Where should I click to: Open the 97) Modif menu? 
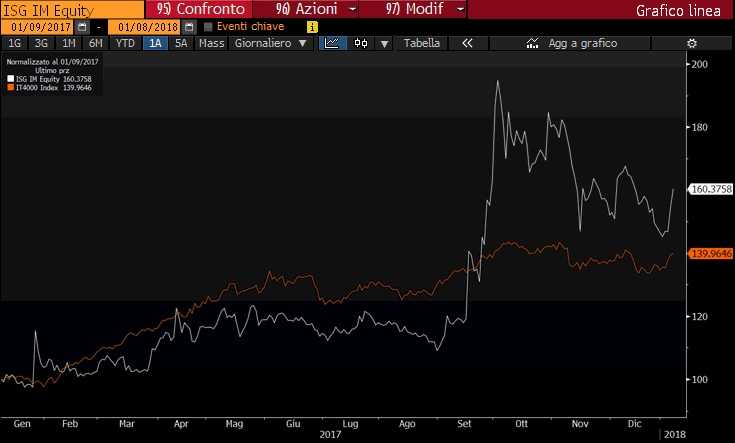tap(414, 9)
